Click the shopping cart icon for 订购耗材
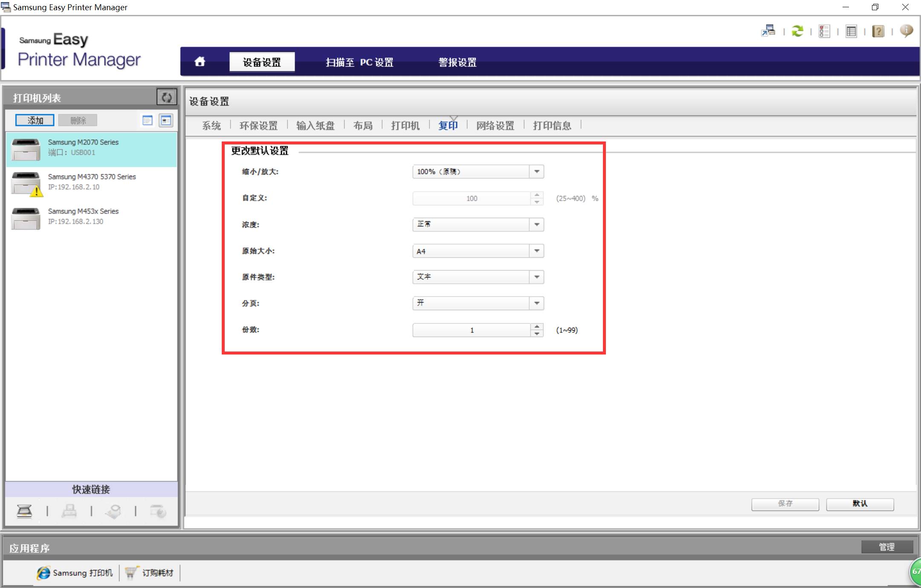This screenshot has height=588, width=921. coord(131,573)
